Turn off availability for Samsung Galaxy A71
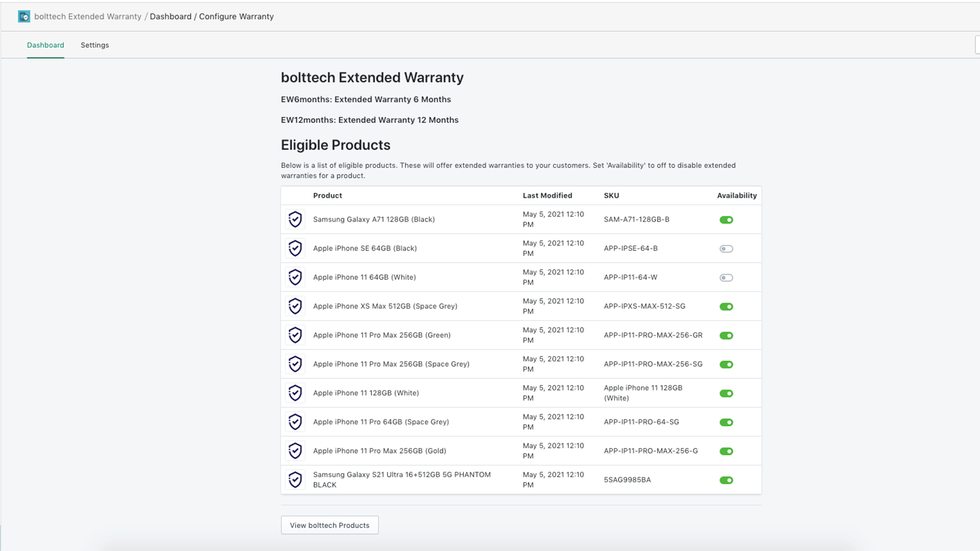980x551 pixels. tap(726, 220)
